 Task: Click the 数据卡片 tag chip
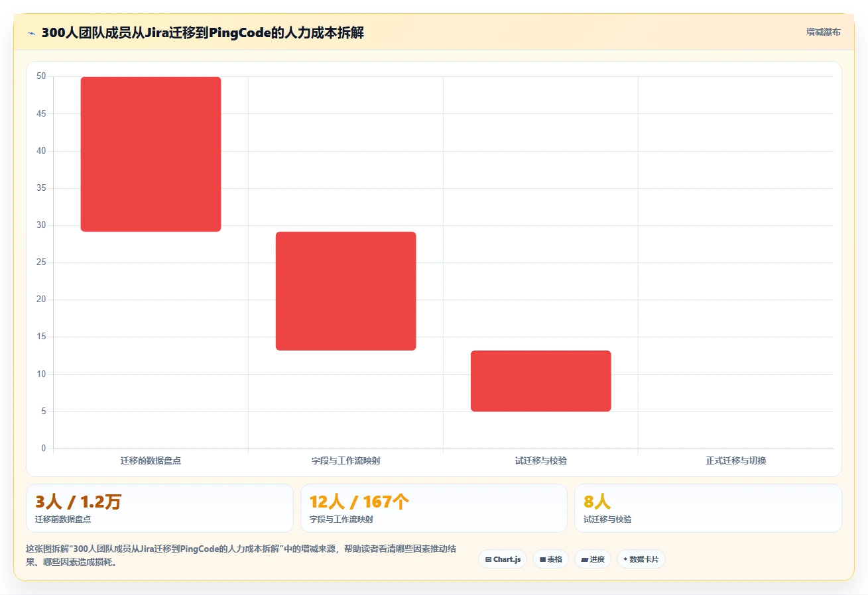tap(641, 559)
